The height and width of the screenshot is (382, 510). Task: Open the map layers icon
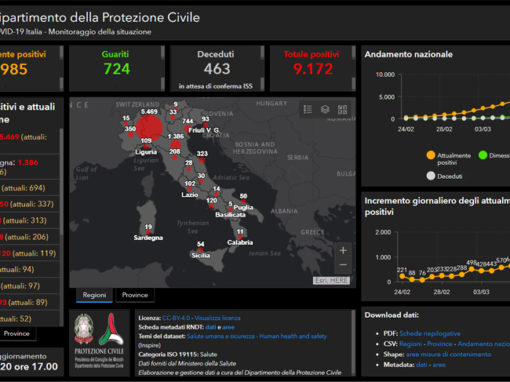325,109
